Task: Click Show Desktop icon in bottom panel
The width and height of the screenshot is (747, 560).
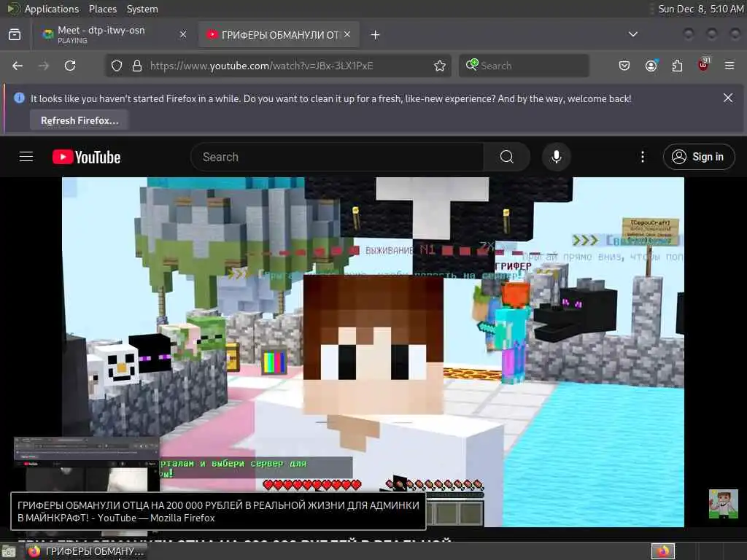Action: 9,551
